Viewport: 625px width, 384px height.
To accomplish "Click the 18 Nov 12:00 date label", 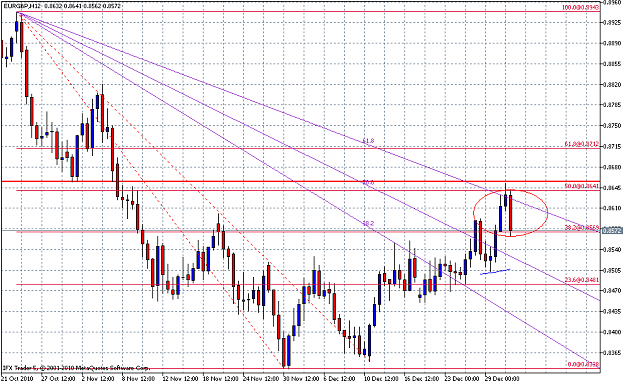I will (x=220, y=378).
